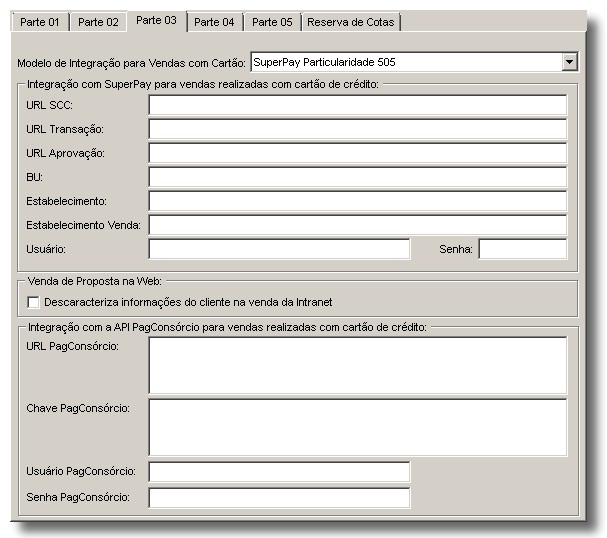Open the Parte 05 tab
The height and width of the screenshot is (538, 607).
[x=272, y=22]
